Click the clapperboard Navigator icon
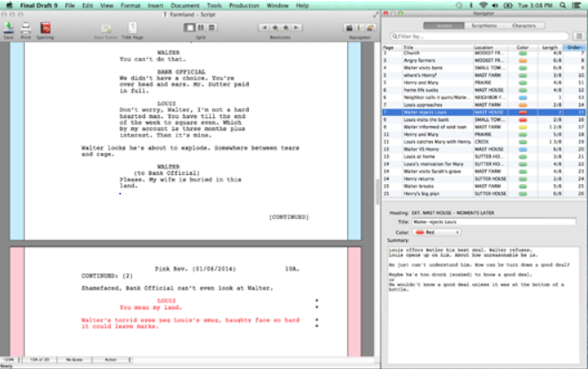The height and width of the screenshot is (369, 588). click(x=349, y=28)
